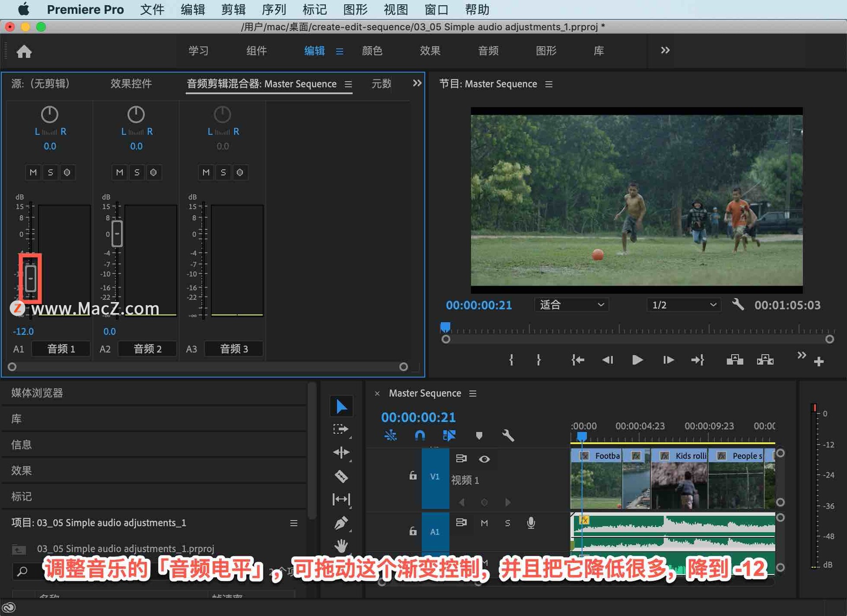Select the Razor tool
This screenshot has height=616, width=847.
(342, 477)
